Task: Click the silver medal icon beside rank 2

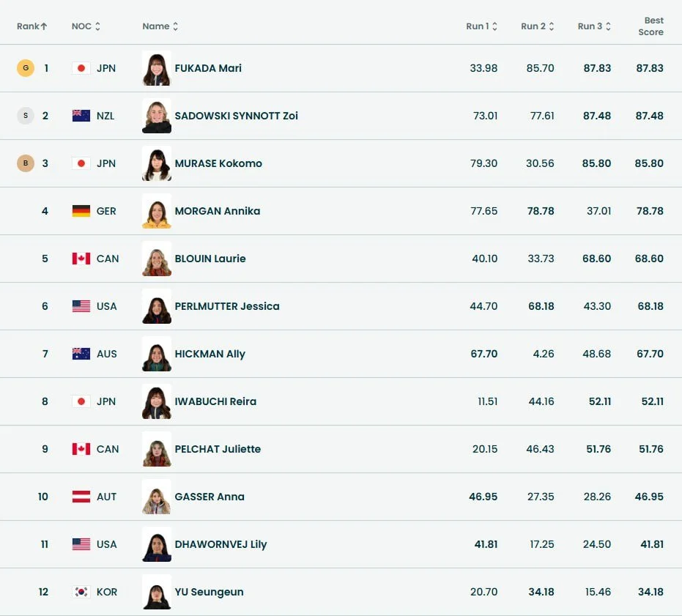Action: pos(26,116)
